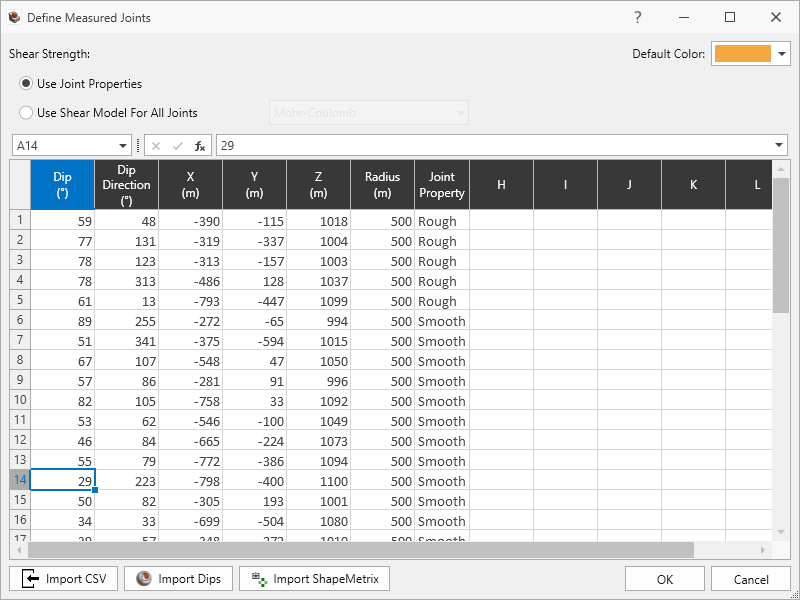The width and height of the screenshot is (800, 600).
Task: Select the Z (m) column header
Action: pos(318,185)
